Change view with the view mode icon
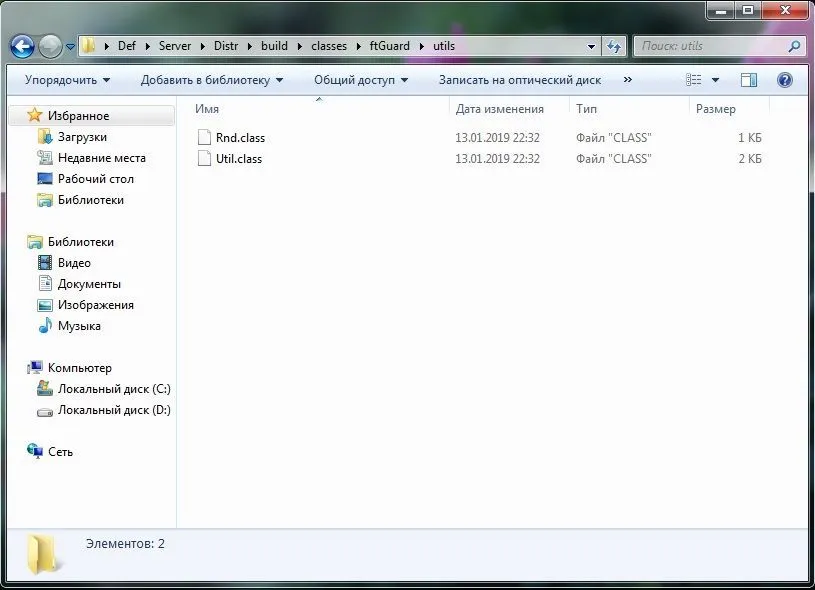This screenshot has height=590, width=815. click(x=693, y=80)
